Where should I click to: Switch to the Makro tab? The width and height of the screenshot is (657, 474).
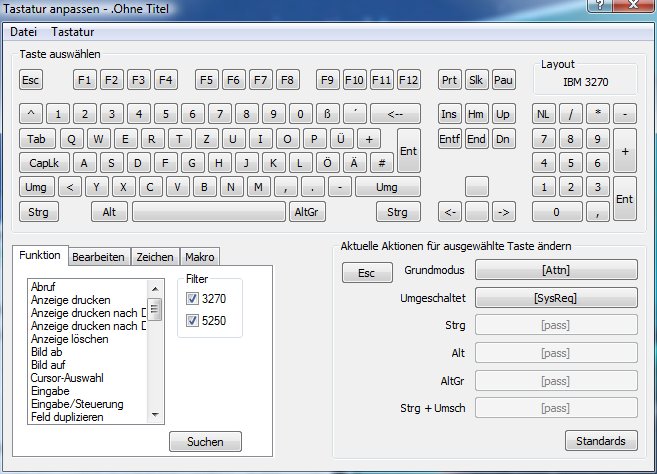199,257
